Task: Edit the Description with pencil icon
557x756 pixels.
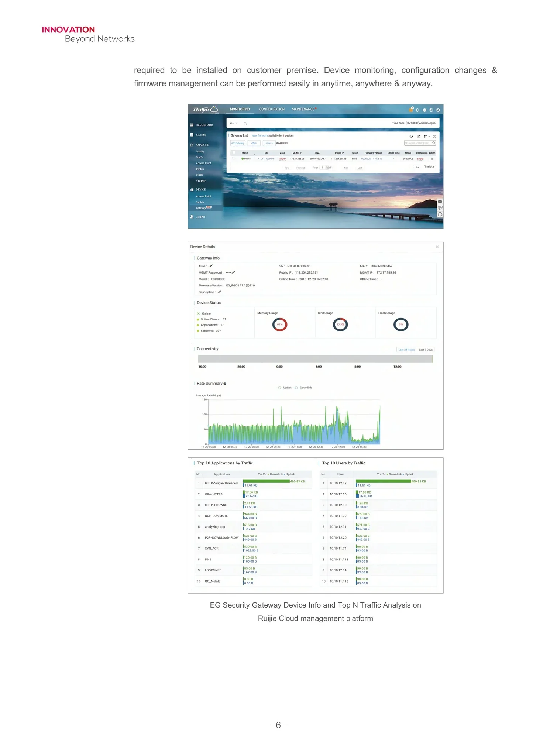Action: [220, 292]
